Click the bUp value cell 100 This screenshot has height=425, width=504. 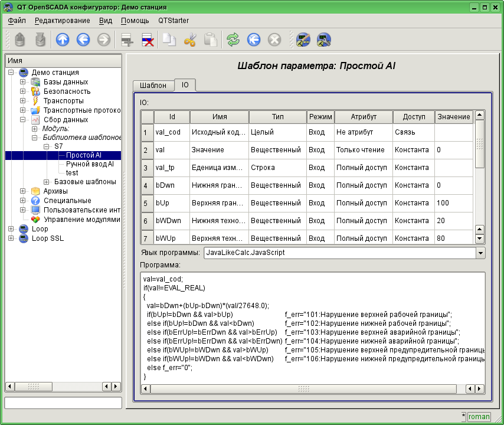click(454, 203)
